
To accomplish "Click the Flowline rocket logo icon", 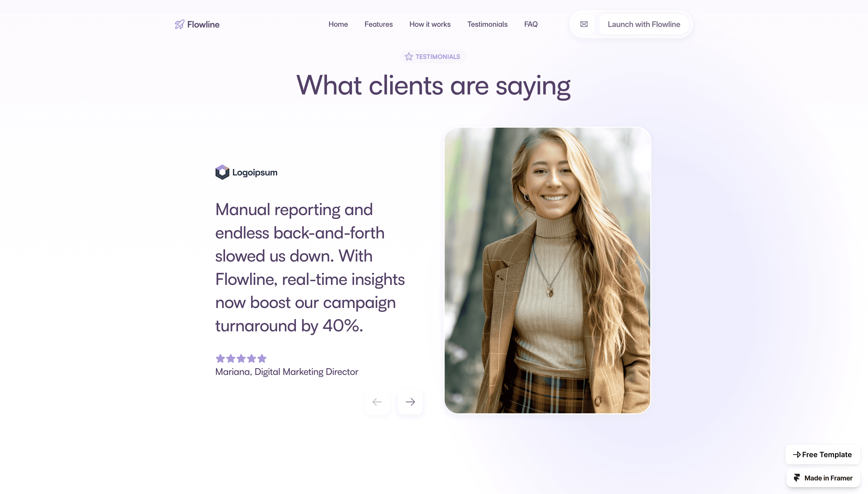I will click(180, 24).
